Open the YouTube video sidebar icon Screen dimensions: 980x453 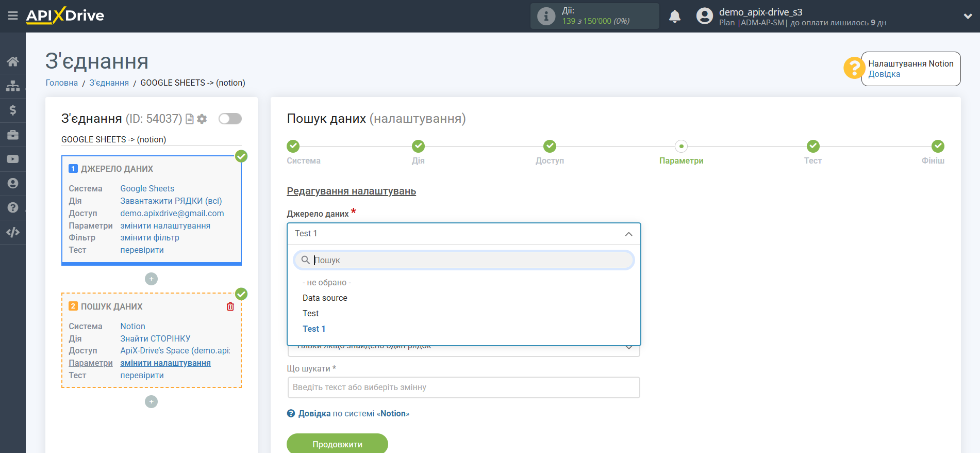13,159
